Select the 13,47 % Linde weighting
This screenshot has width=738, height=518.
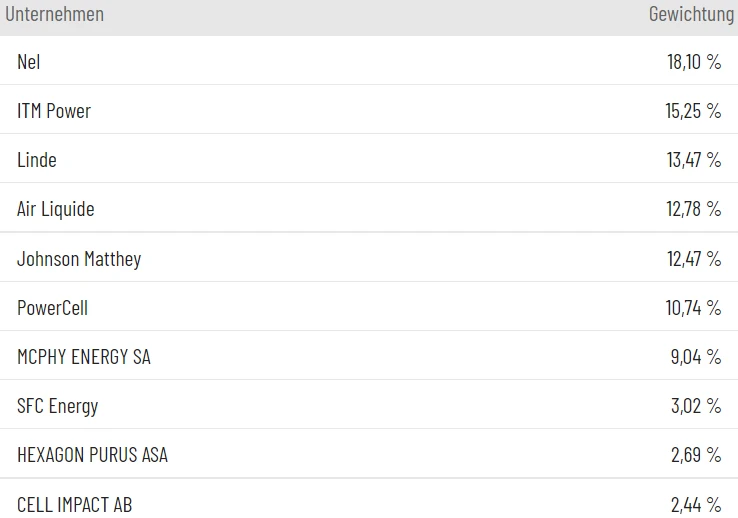(x=693, y=160)
